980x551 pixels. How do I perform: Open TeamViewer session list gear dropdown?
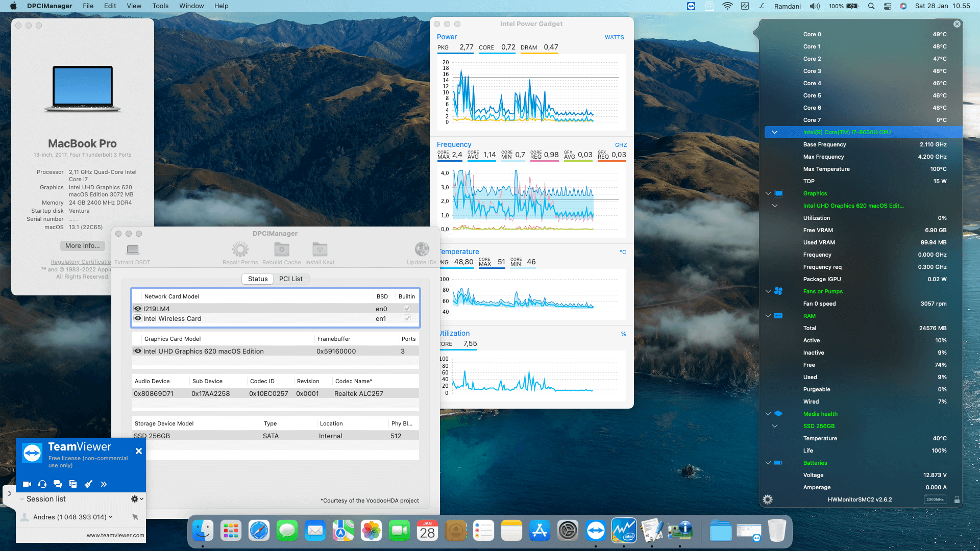click(136, 499)
